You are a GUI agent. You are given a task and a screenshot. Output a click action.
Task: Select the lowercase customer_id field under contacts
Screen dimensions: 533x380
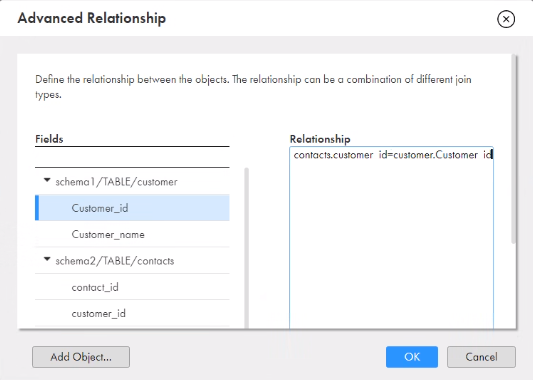132,313
